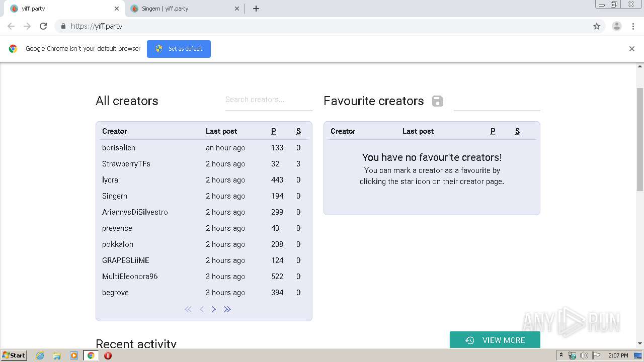The width and height of the screenshot is (644, 362).
Task: Click the red Opera icon in the taskbar
Action: [x=108, y=355]
